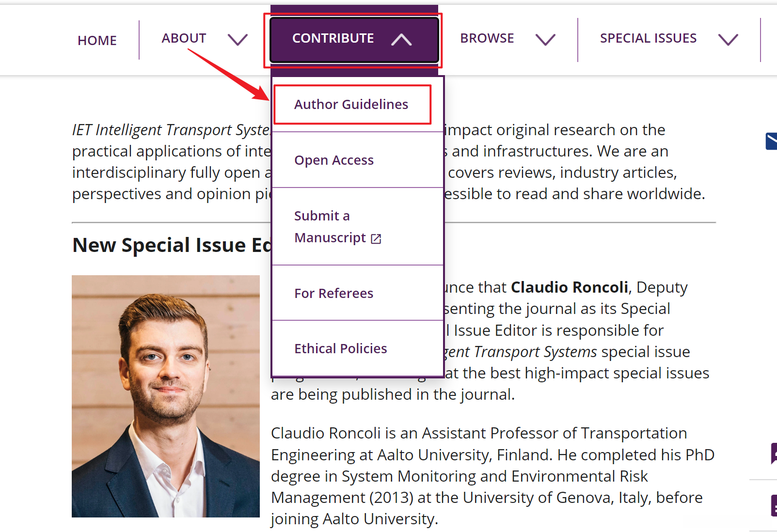Choose the Open Access menu entry
Image resolution: width=777 pixels, height=532 pixels.
[334, 160]
